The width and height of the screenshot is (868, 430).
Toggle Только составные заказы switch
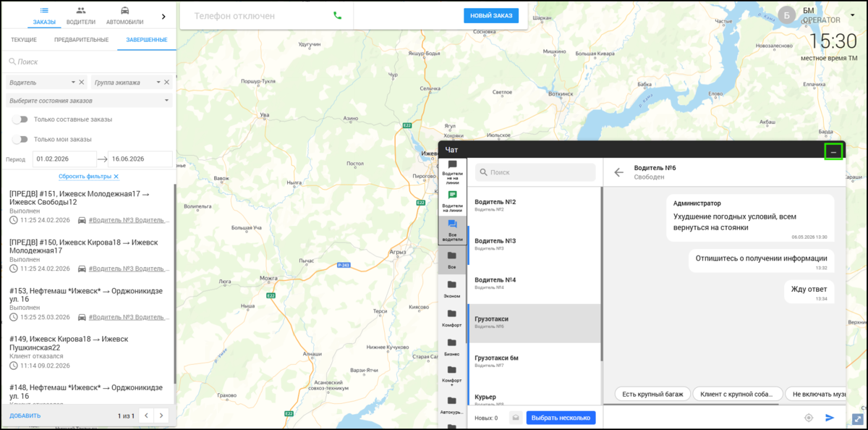coord(20,119)
